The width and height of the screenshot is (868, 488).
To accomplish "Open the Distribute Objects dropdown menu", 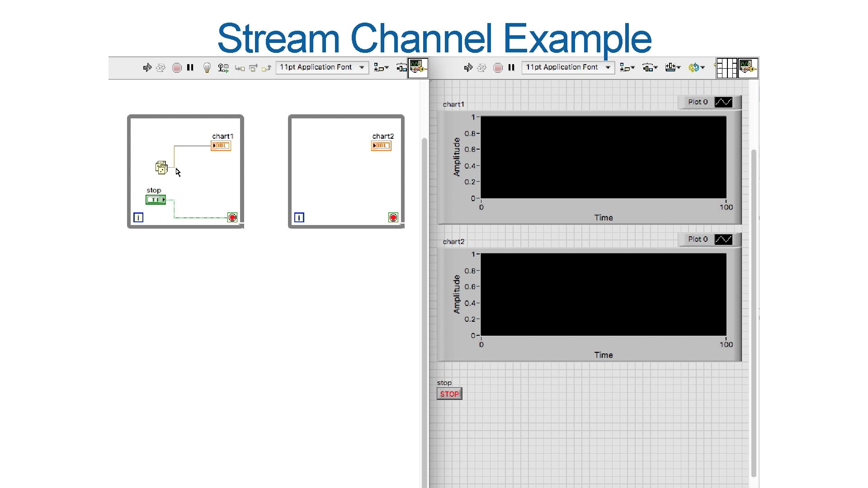I will (650, 67).
